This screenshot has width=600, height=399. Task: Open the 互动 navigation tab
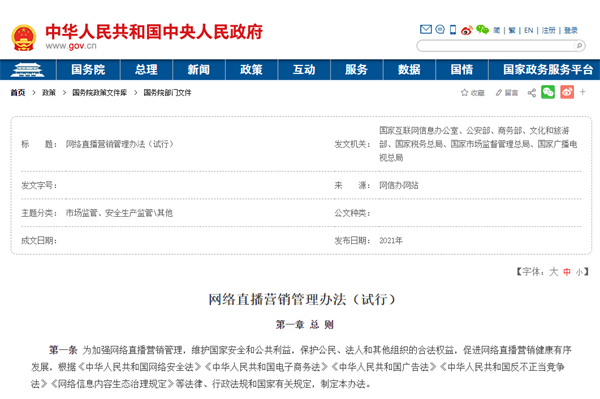(304, 70)
